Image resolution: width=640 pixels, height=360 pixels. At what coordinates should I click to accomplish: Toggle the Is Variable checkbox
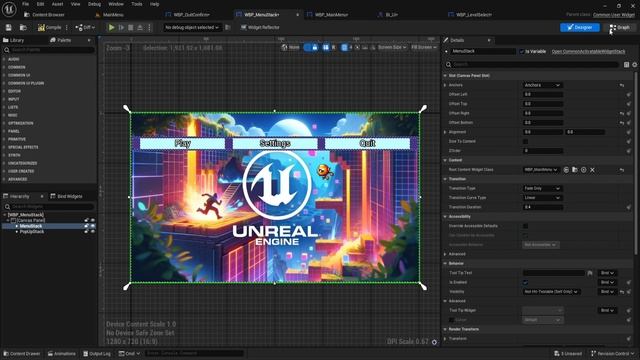522,51
